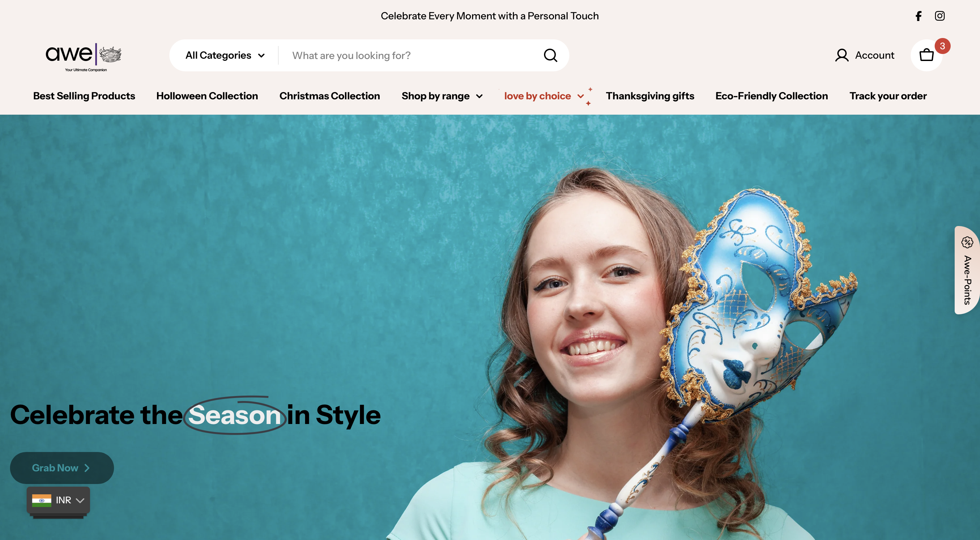Image resolution: width=980 pixels, height=540 pixels.
Task: Click the Account user icon
Action: tap(842, 56)
